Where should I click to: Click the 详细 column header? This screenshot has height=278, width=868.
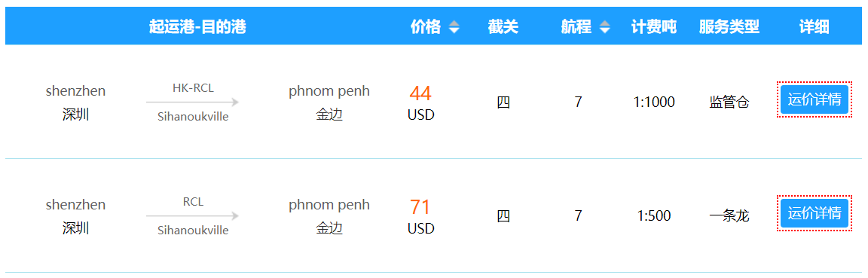815,26
